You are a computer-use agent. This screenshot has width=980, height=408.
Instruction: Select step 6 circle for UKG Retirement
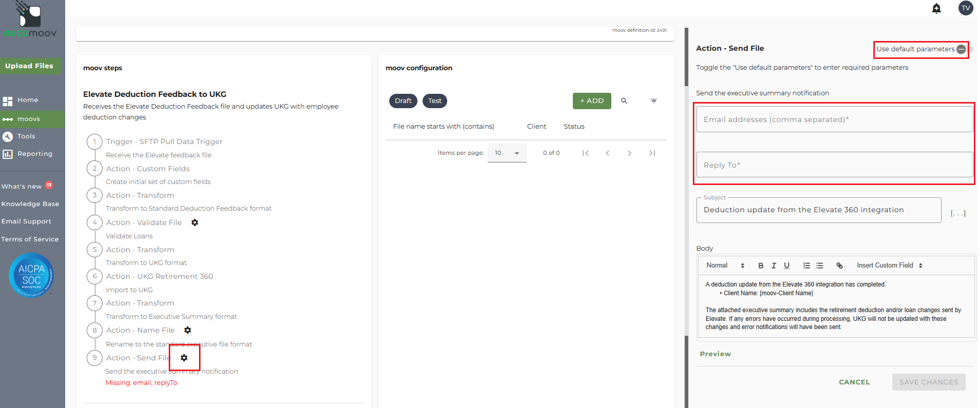click(x=94, y=276)
